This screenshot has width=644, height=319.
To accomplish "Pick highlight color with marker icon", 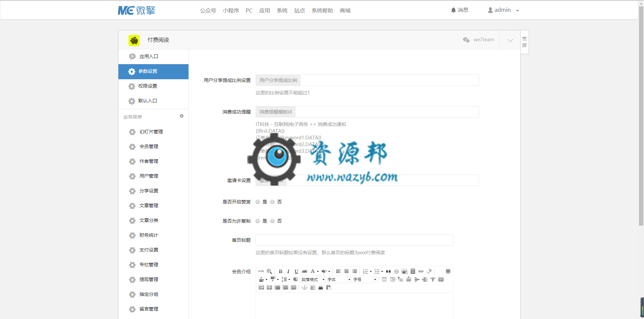I will [324, 271].
